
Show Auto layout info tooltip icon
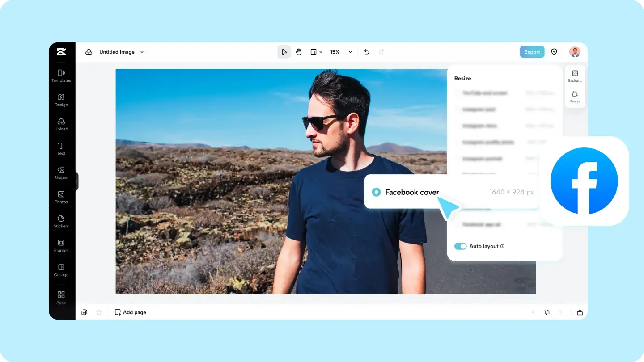point(502,246)
